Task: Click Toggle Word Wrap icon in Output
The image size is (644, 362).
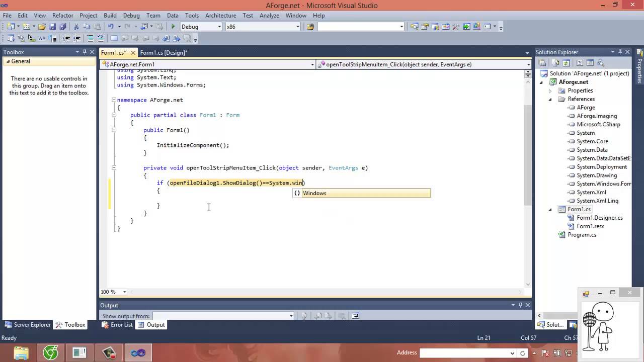Action: click(x=356, y=316)
